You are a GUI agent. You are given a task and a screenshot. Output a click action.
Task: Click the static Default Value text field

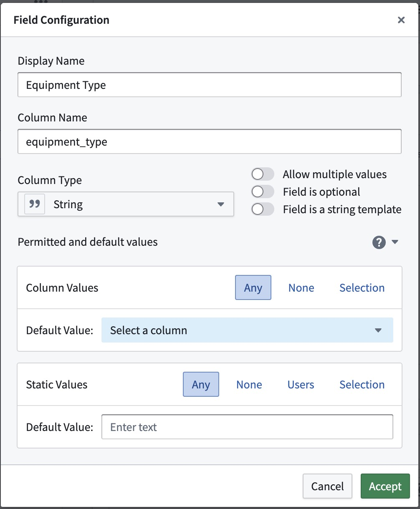(x=247, y=427)
